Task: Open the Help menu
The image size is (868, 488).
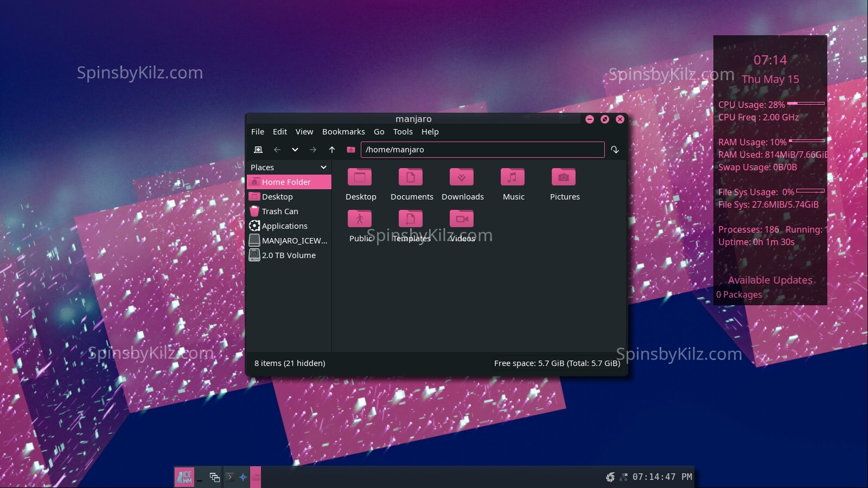Action: [x=430, y=132]
